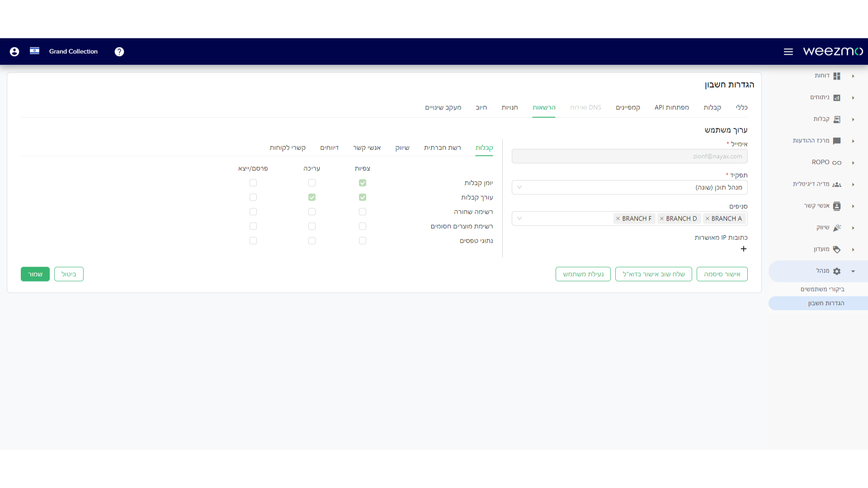Viewport: 868px width, 488px height.
Task: Open the קשרי לקוחות permissions tab
Action: [288, 148]
